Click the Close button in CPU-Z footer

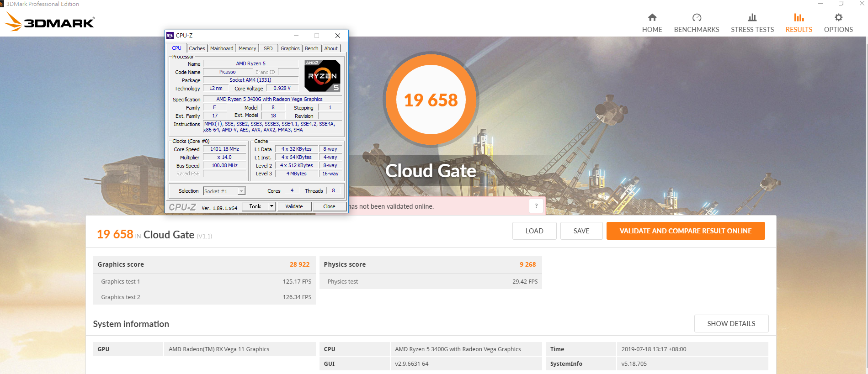click(x=329, y=206)
